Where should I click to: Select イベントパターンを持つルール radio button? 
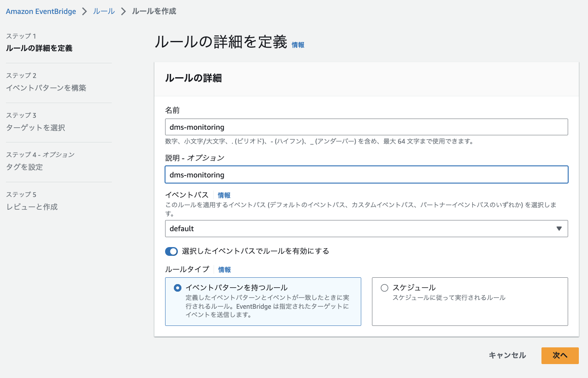(178, 288)
